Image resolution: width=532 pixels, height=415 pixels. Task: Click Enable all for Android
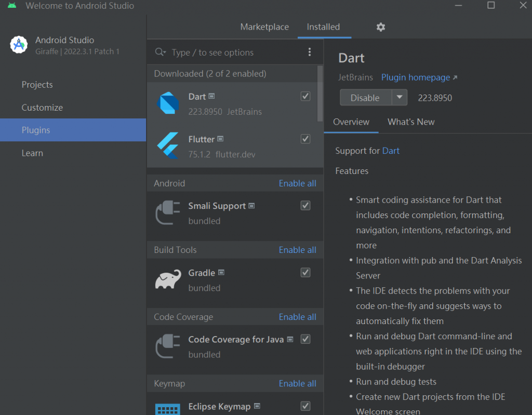pos(298,183)
